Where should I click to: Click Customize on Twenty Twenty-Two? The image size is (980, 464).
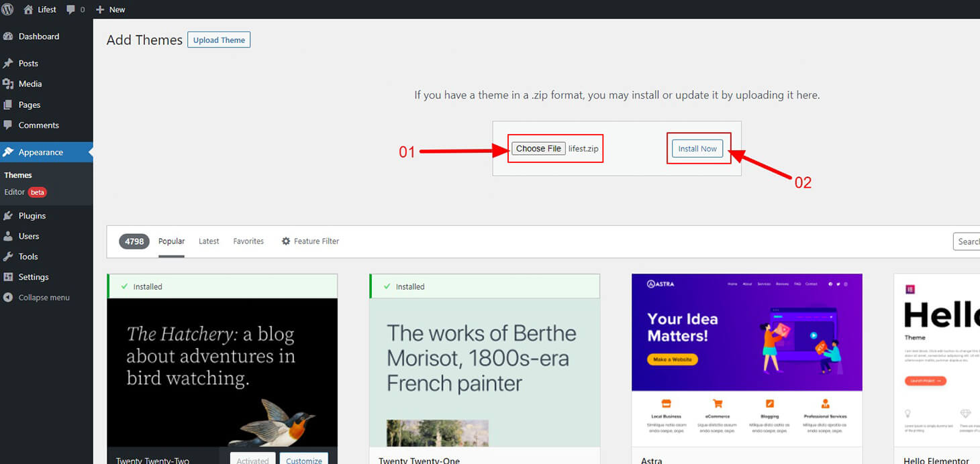[x=303, y=458]
